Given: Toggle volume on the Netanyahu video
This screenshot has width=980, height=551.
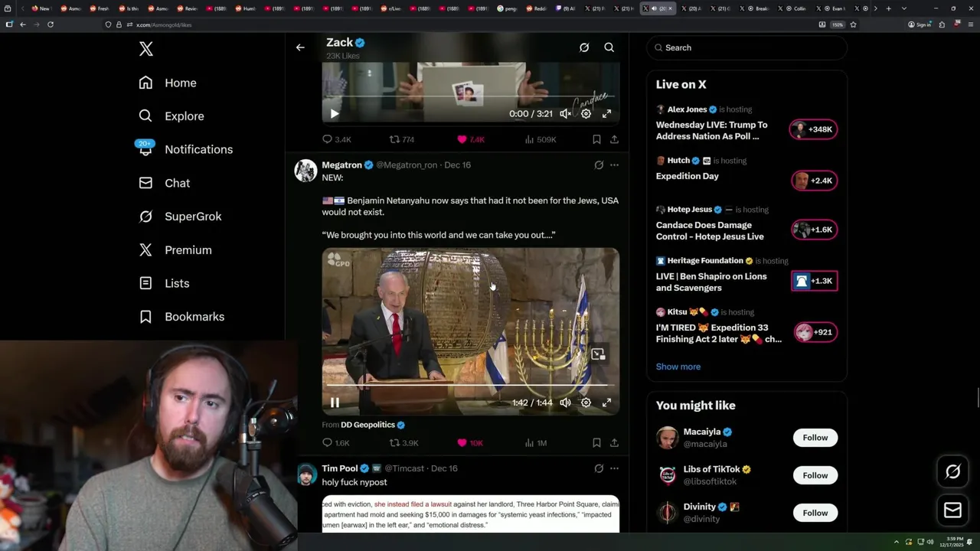Looking at the screenshot, I should click(565, 403).
